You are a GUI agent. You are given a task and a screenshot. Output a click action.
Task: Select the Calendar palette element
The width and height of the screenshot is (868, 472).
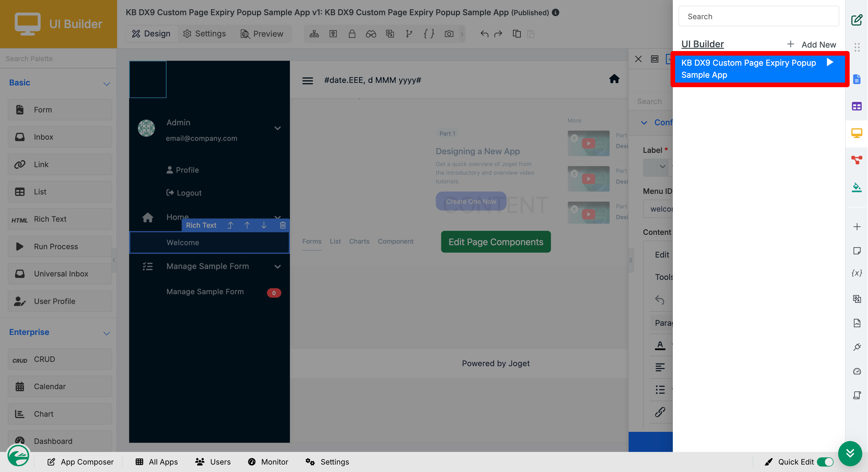pyautogui.click(x=60, y=387)
